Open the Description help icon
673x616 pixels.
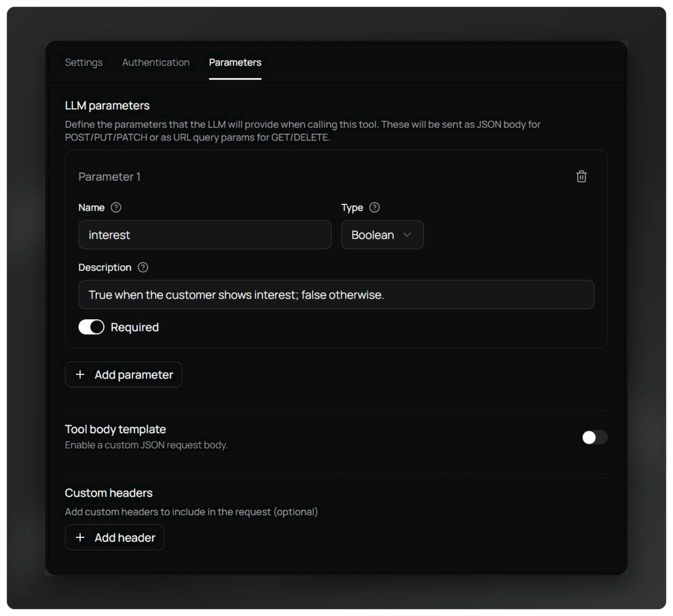coord(143,267)
